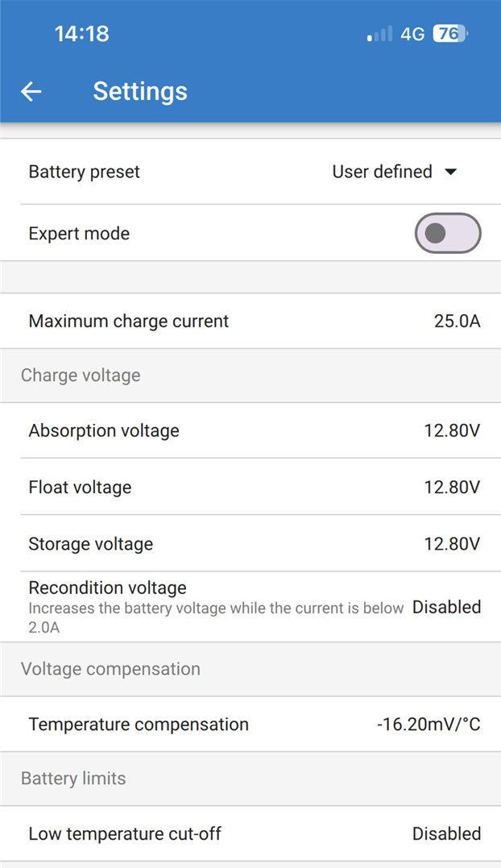Tap the cellular signal strength icon
Image resolution: width=501 pixels, height=868 pixels.
379,34
